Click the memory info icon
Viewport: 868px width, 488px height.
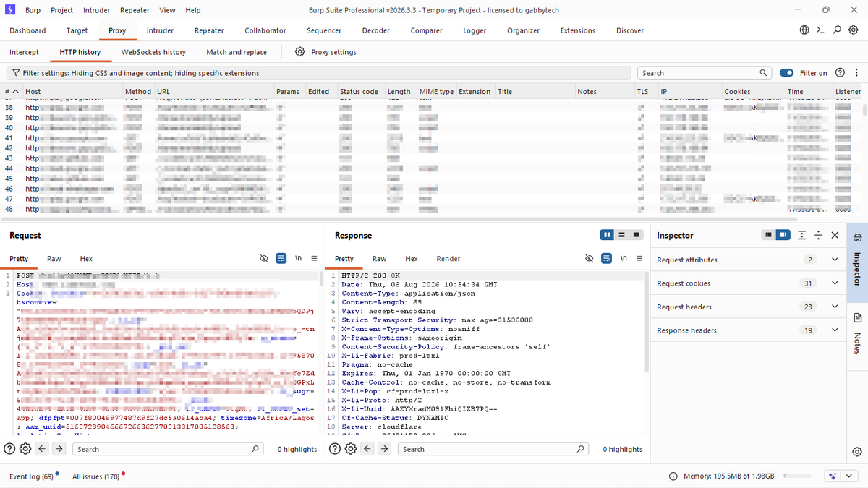click(674, 476)
